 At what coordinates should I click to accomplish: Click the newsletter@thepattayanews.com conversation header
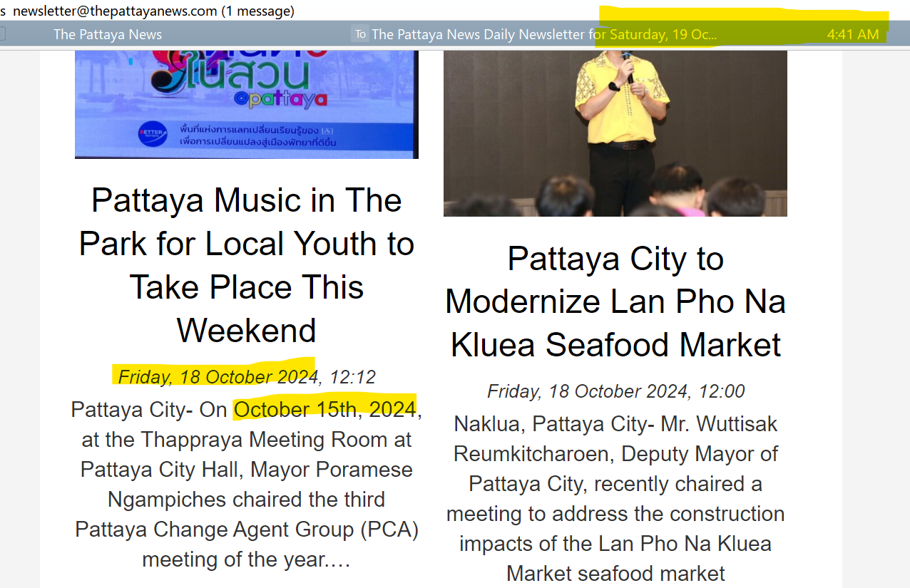coord(153,11)
